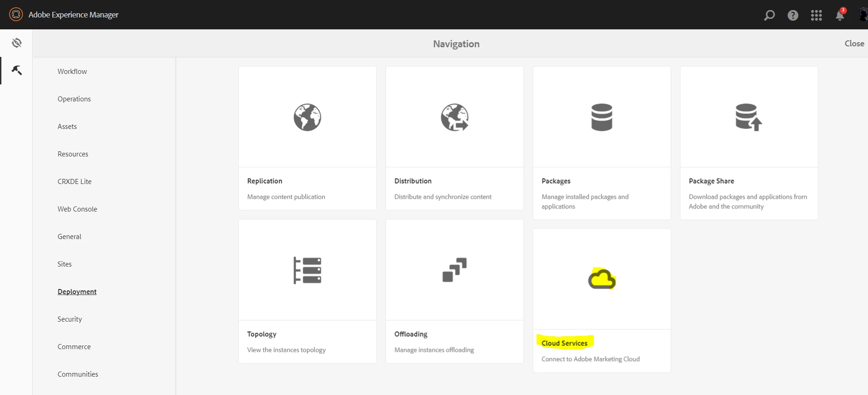Open Web Console from side menu
This screenshot has height=395, width=868.
(x=77, y=209)
